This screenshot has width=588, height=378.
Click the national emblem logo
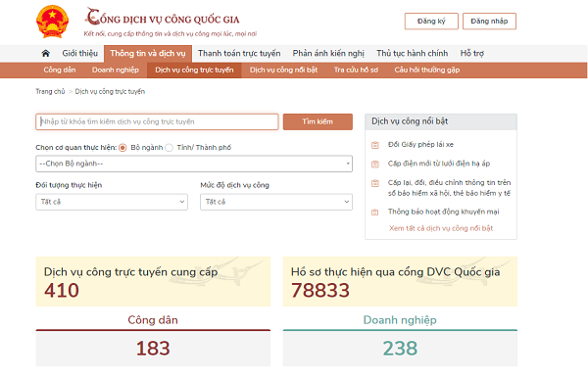[53, 22]
